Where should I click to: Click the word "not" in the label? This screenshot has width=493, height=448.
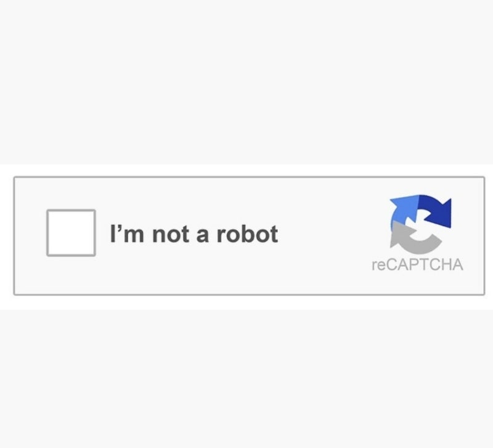(171, 235)
